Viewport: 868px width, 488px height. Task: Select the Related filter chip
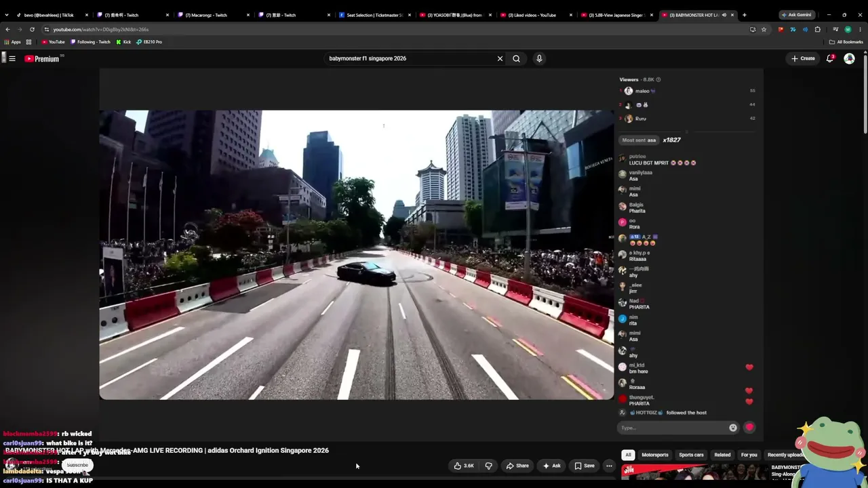pos(722,455)
